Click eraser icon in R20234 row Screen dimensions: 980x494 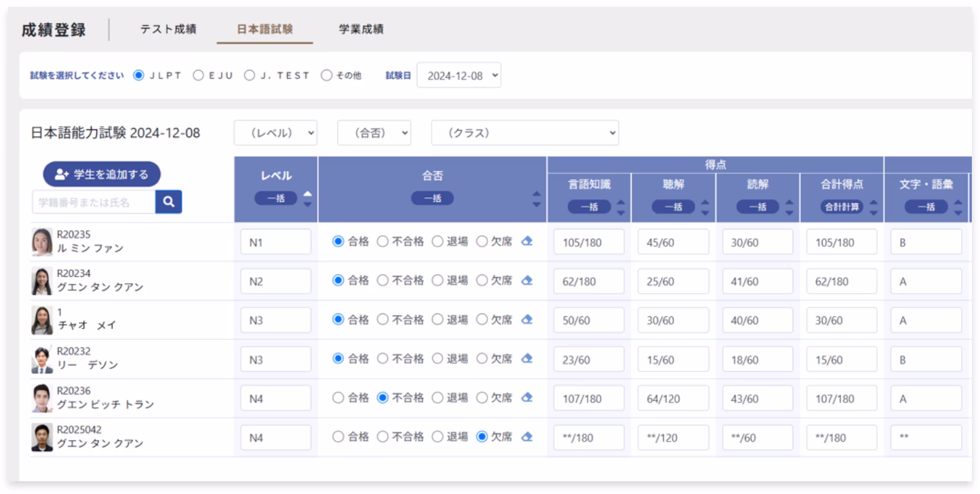[x=527, y=281]
